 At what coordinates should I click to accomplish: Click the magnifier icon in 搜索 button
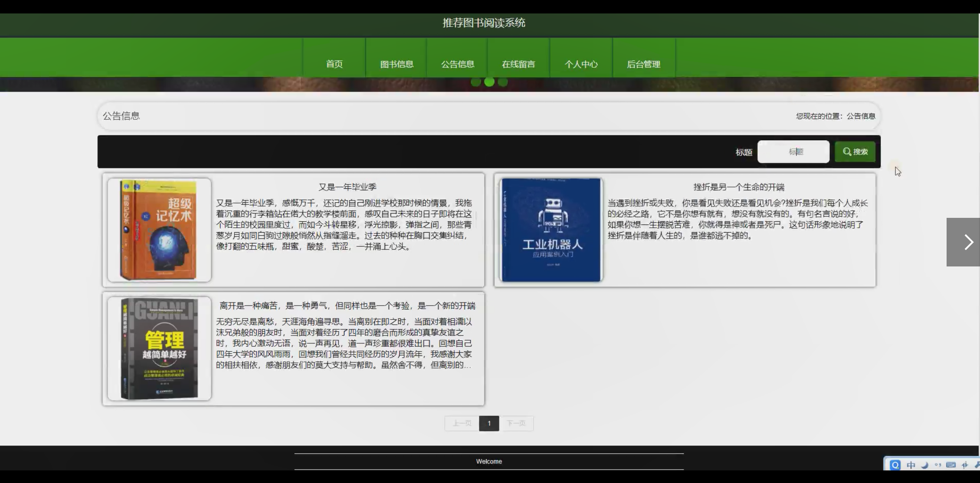click(847, 151)
